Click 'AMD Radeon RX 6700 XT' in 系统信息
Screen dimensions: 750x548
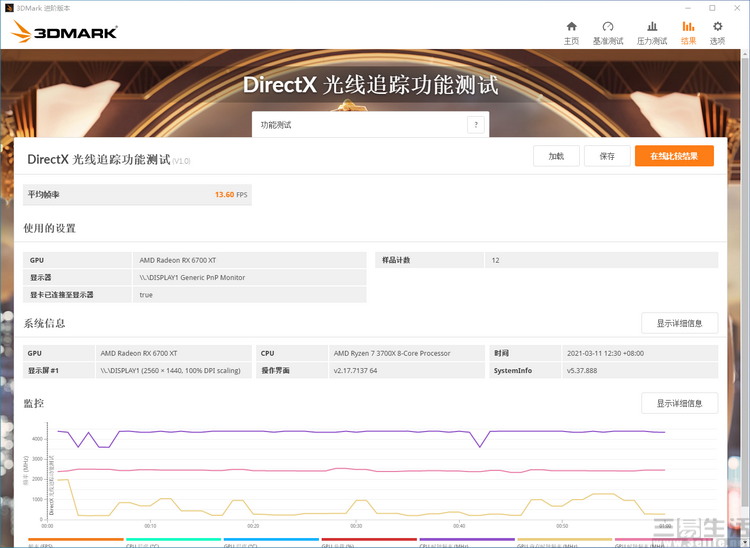(x=139, y=353)
